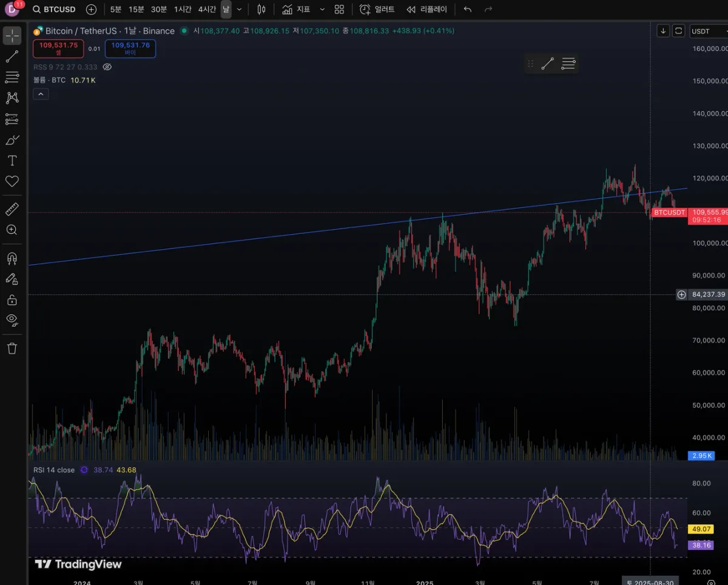Click the green market status dot
The width and height of the screenshot is (728, 585).
tap(184, 31)
